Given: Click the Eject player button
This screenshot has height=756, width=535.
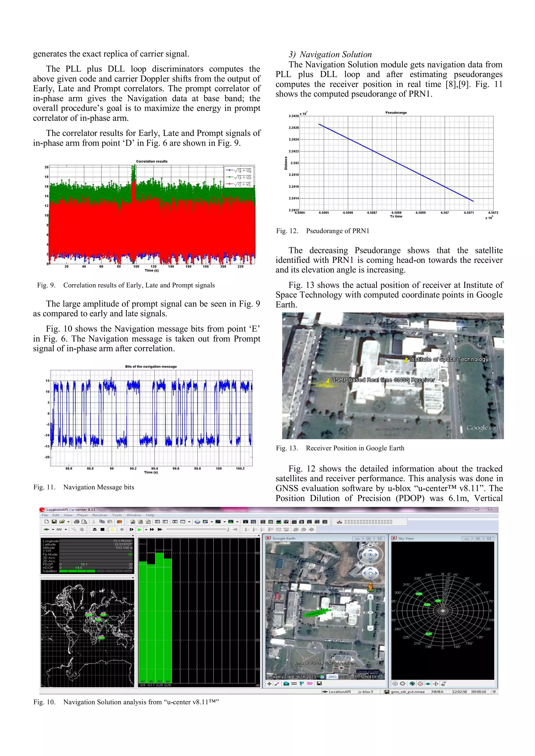Looking at the screenshot, I should 95,530.
